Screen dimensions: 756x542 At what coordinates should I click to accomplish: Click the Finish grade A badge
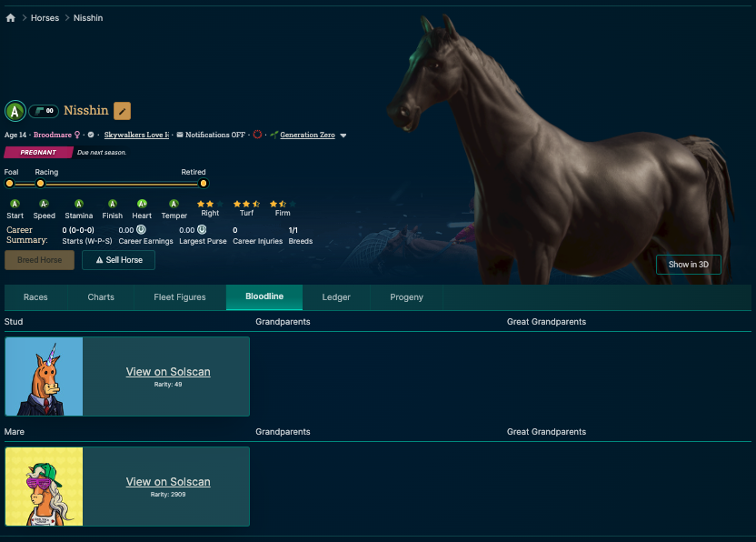tap(113, 204)
